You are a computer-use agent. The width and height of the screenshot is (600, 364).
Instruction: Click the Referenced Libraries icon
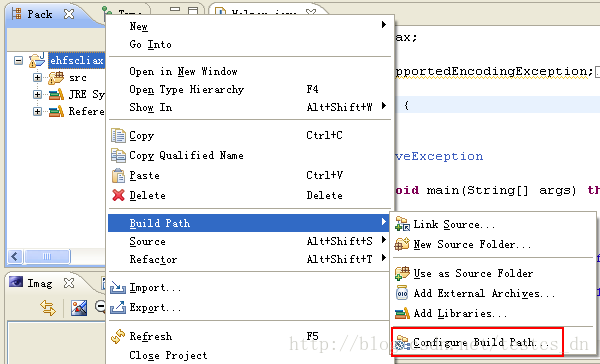click(x=56, y=111)
